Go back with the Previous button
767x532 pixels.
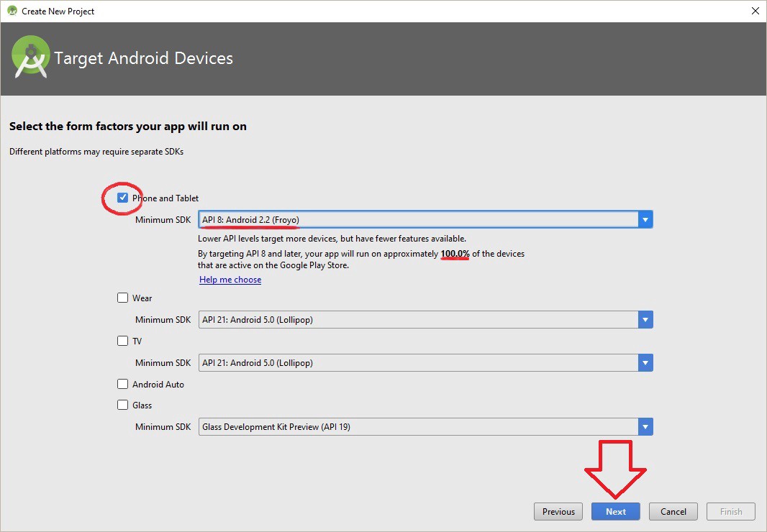(x=558, y=512)
